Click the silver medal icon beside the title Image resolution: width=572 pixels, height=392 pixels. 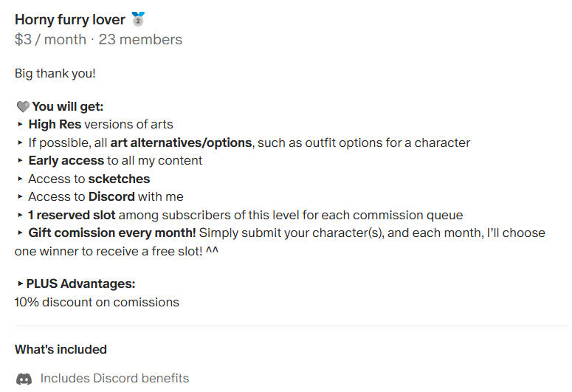[x=138, y=19]
